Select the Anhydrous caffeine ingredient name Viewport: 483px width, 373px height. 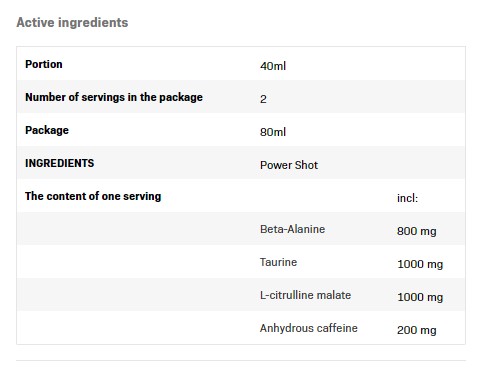[x=309, y=328]
